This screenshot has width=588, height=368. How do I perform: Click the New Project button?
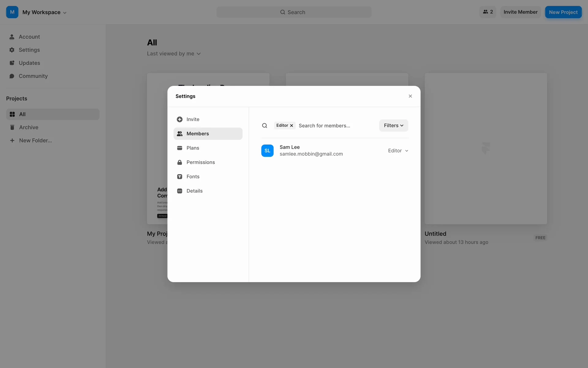tap(563, 12)
